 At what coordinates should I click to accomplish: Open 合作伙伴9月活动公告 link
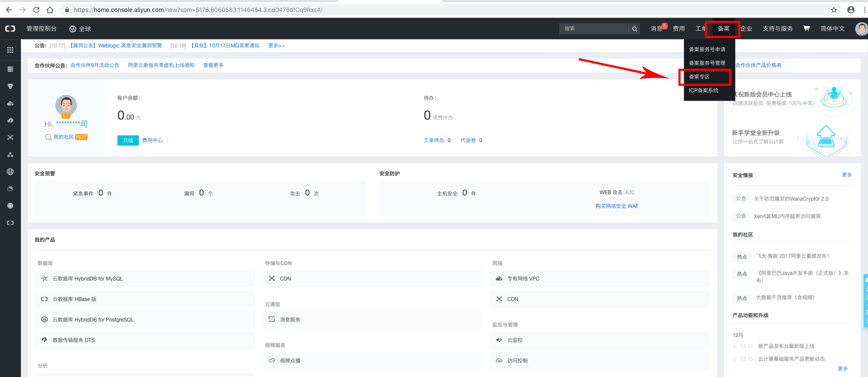[x=95, y=65]
